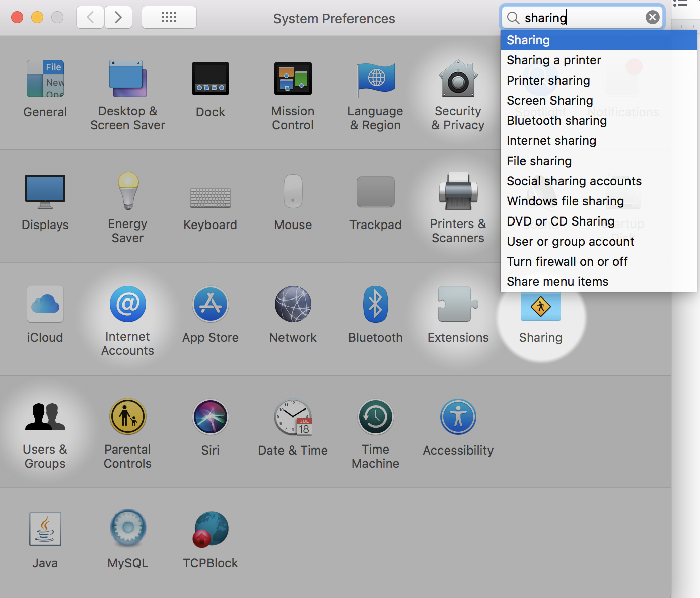
Task: Click the Show All grid button
Action: (x=169, y=17)
